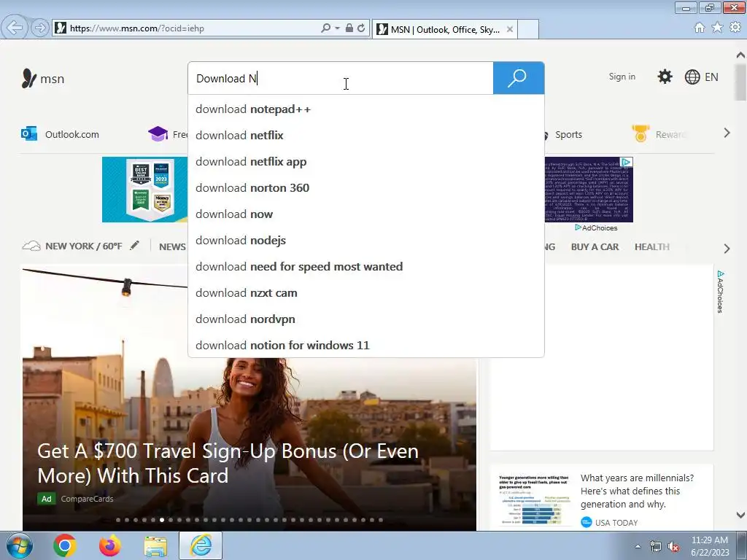Click the AdChoices label under banner

point(596,227)
